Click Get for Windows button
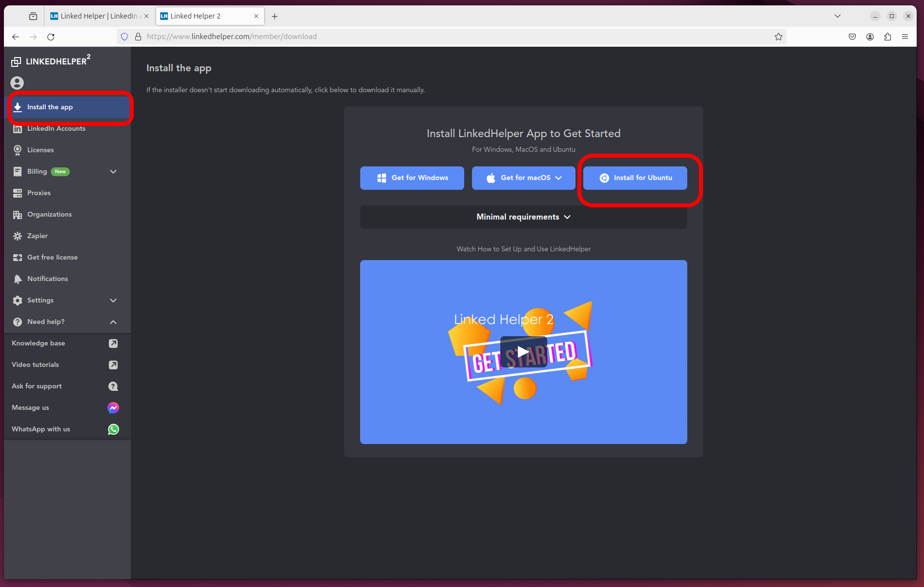 (412, 178)
